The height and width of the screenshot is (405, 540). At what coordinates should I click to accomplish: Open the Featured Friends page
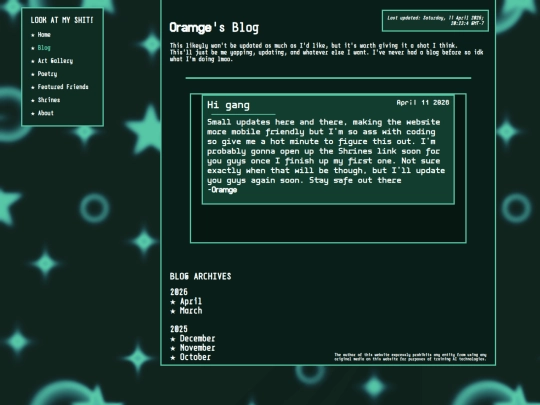tap(63, 87)
